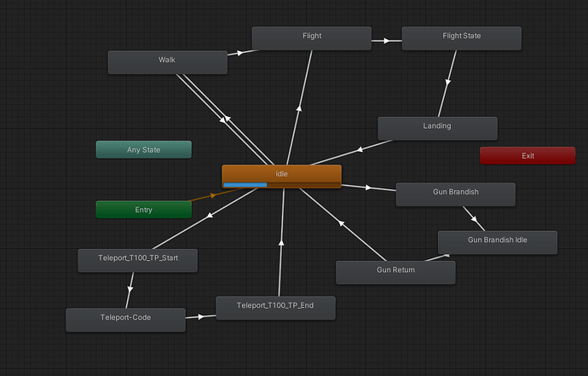Click the red Exit node
The image size is (588, 376).
click(527, 155)
